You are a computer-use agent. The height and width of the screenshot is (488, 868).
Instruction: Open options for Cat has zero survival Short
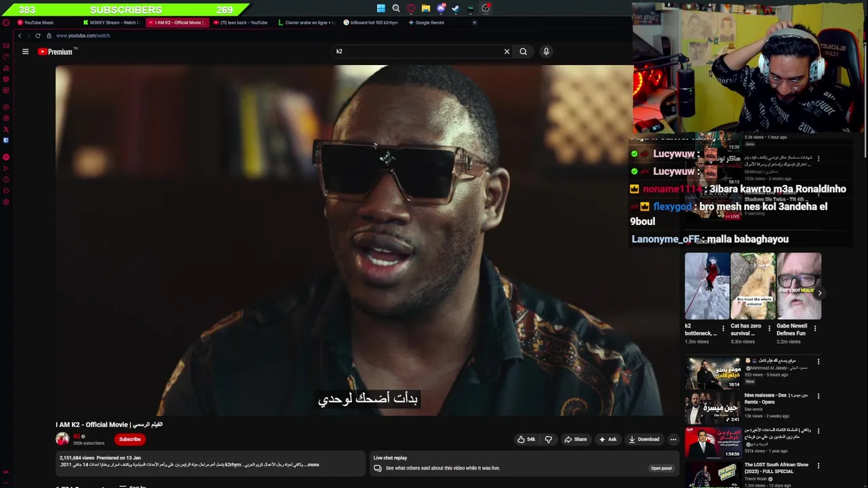(769, 329)
